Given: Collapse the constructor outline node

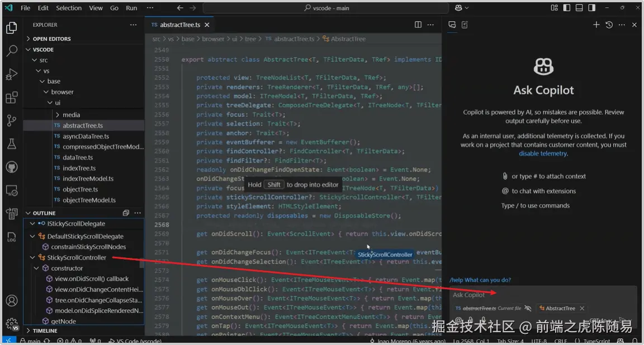Looking at the screenshot, I should click(x=36, y=269).
